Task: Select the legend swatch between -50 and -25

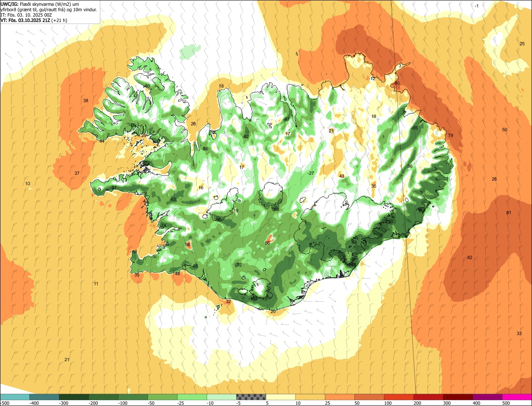Action: pos(163,397)
